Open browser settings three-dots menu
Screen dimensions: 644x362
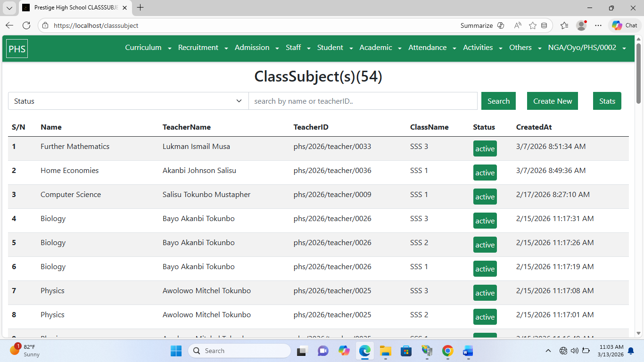pyautogui.click(x=598, y=25)
